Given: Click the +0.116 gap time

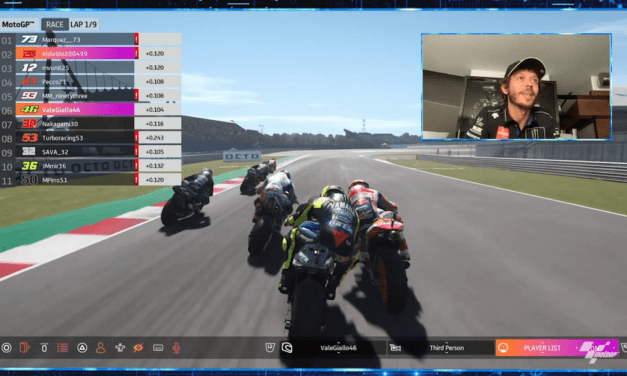Looking at the screenshot, I should click(155, 124).
